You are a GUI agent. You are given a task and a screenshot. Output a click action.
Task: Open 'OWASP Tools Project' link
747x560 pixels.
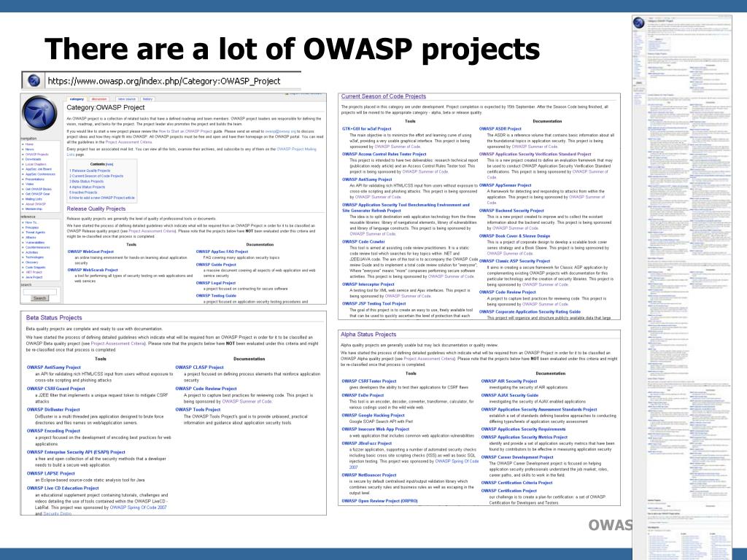point(198,410)
